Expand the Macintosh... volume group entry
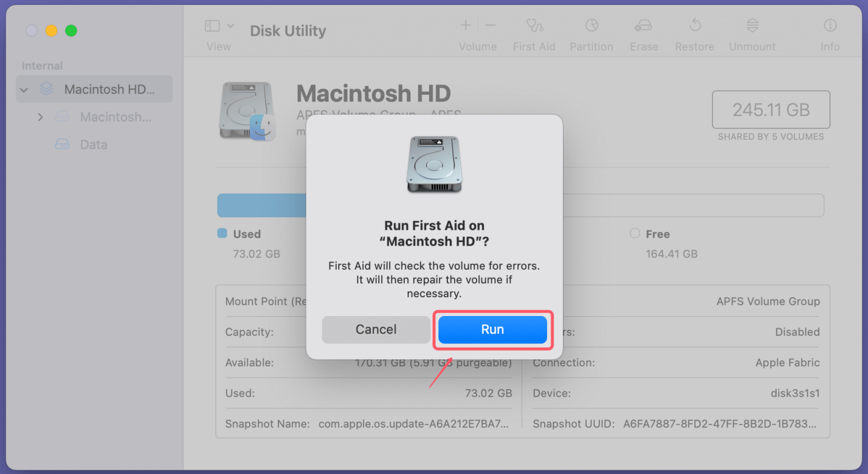 tap(40, 117)
